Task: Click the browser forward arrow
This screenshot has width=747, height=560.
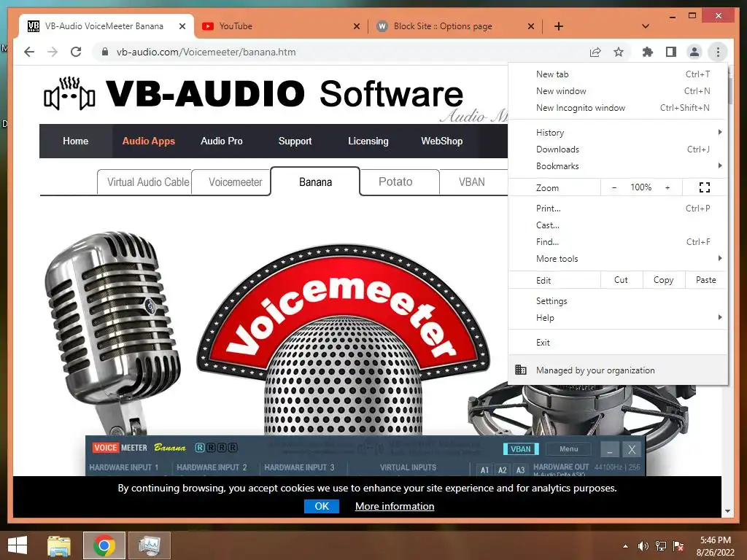Action: (x=53, y=52)
